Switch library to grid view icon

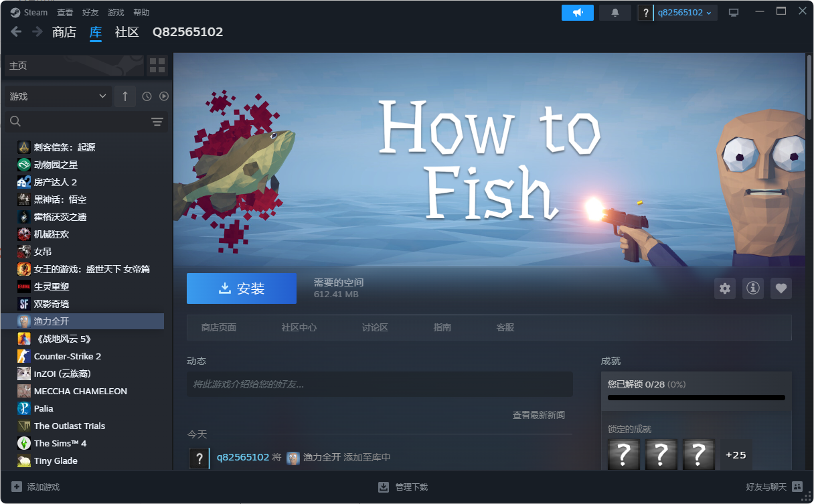click(x=157, y=65)
